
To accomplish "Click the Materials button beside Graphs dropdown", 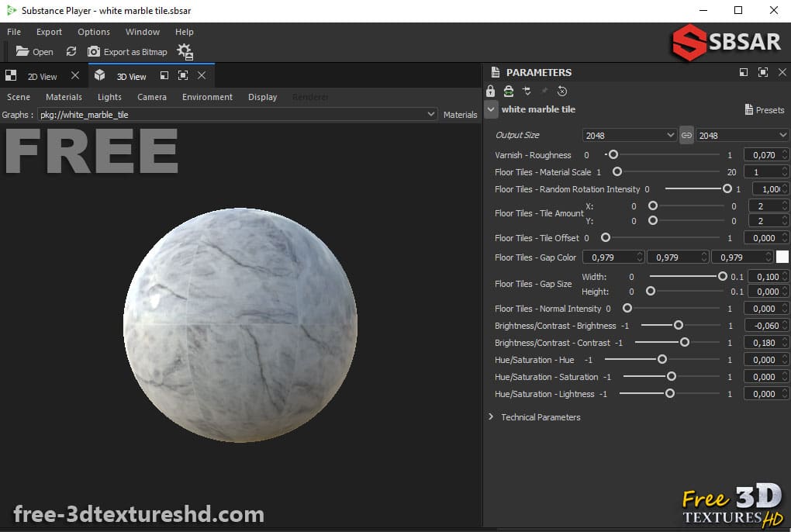I will point(460,115).
